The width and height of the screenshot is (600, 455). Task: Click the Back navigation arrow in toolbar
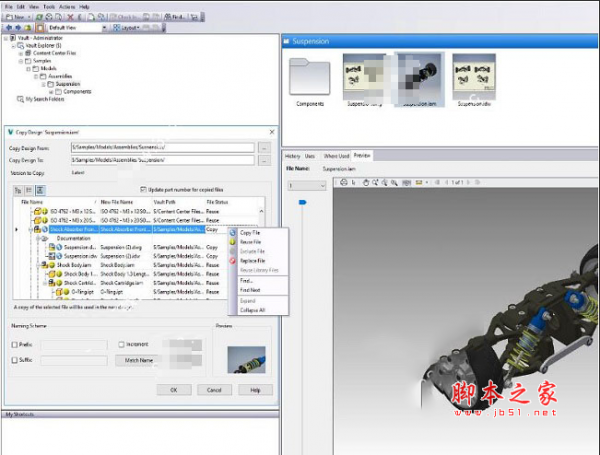point(8,28)
